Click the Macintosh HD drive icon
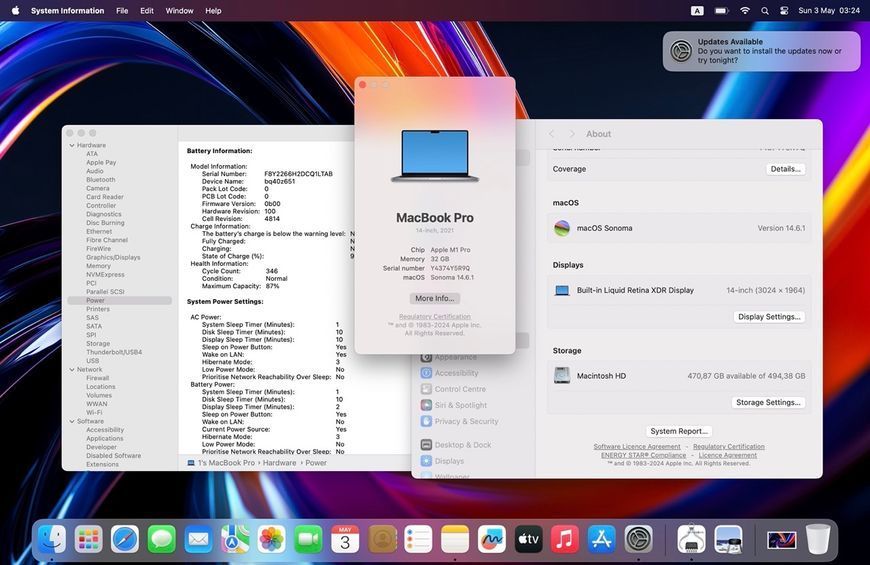 (562, 376)
